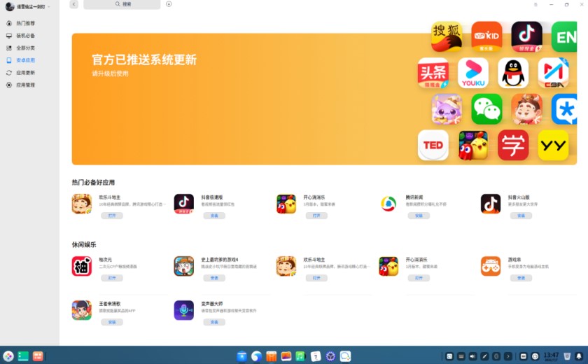Install 抖音极速版 with its 安装 button

(214, 216)
